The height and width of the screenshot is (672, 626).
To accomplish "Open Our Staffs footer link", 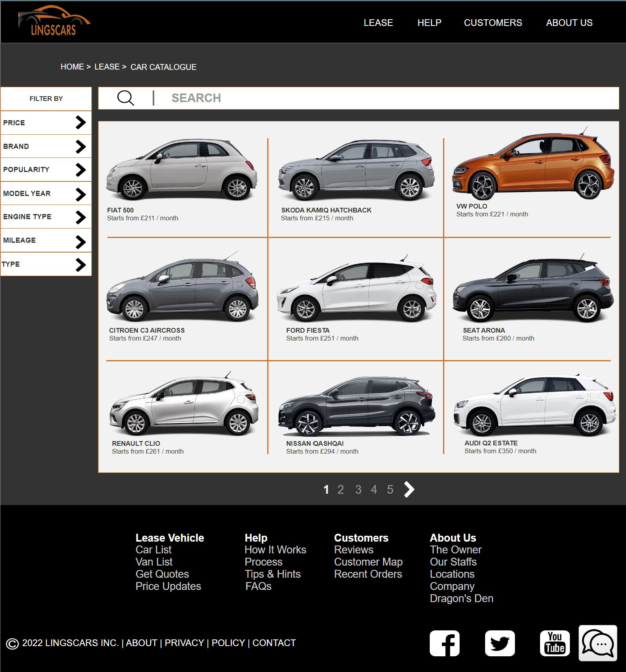I will [453, 562].
